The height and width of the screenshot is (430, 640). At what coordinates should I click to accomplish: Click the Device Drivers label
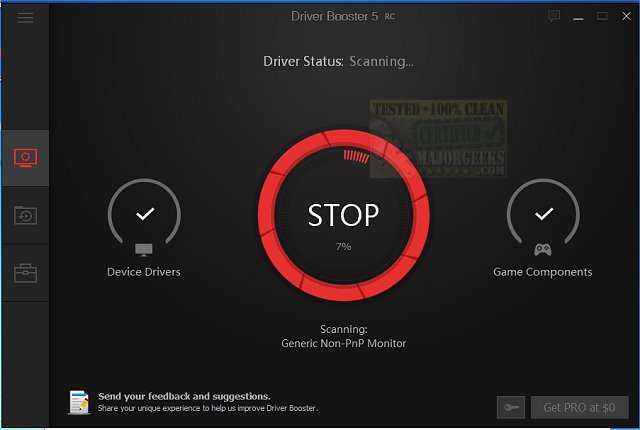pos(144,272)
